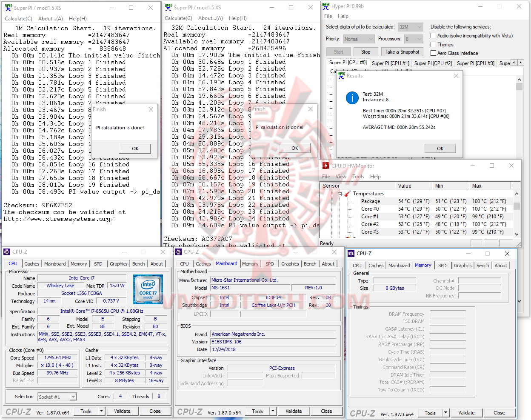This screenshot has width=531, height=420.
Task: Click the Super PI 32M window title icon
Action: click(168, 7)
